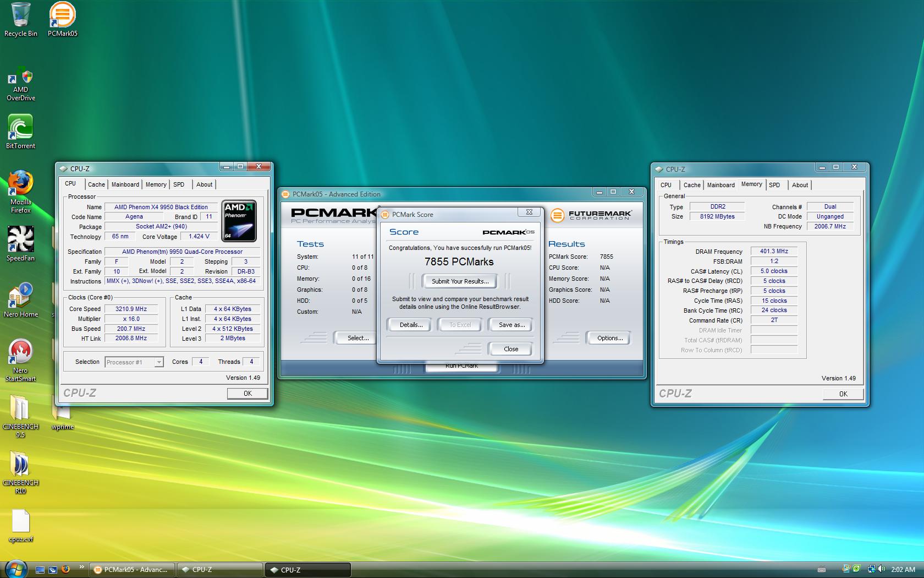Click the Multiplier value x 16.0

(131, 319)
